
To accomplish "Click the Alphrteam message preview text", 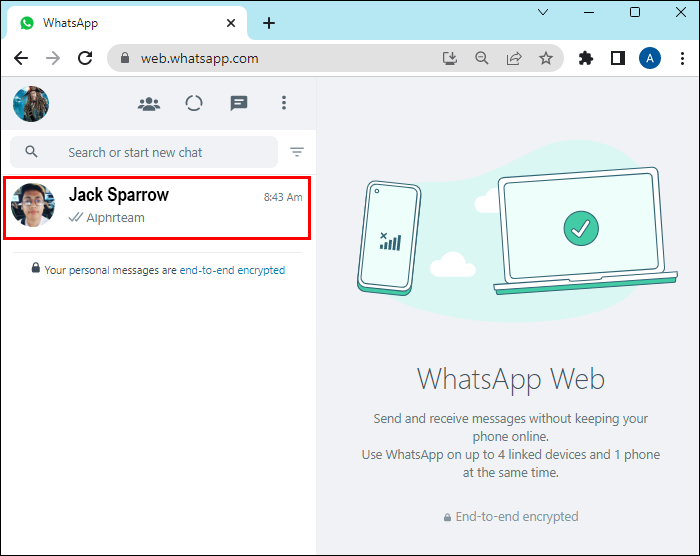I will 116,217.
